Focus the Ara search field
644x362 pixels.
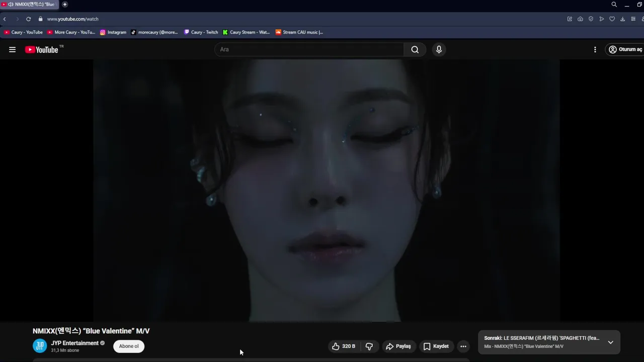[309, 49]
